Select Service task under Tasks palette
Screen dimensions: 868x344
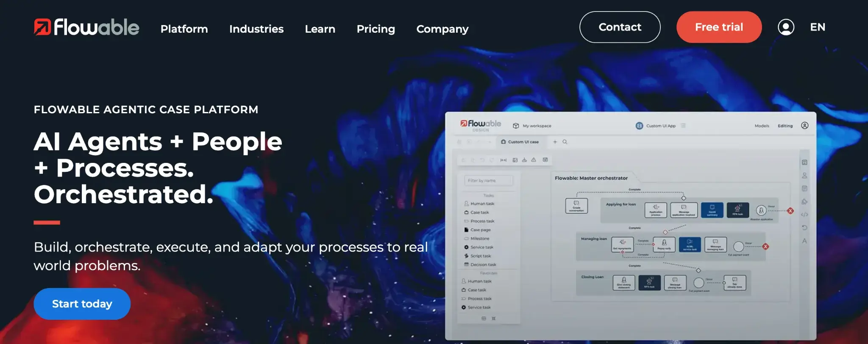tap(479, 247)
